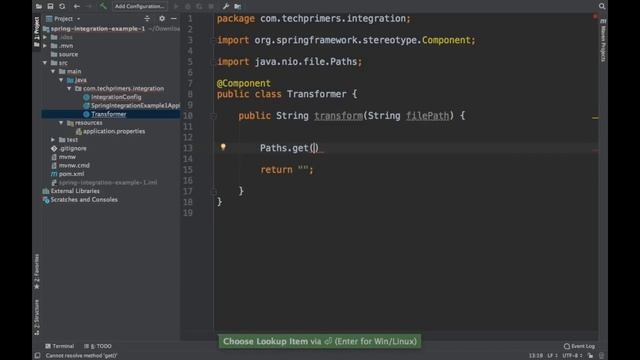
Task: Click 'Cannot resolve method' status message
Action: click(81, 356)
